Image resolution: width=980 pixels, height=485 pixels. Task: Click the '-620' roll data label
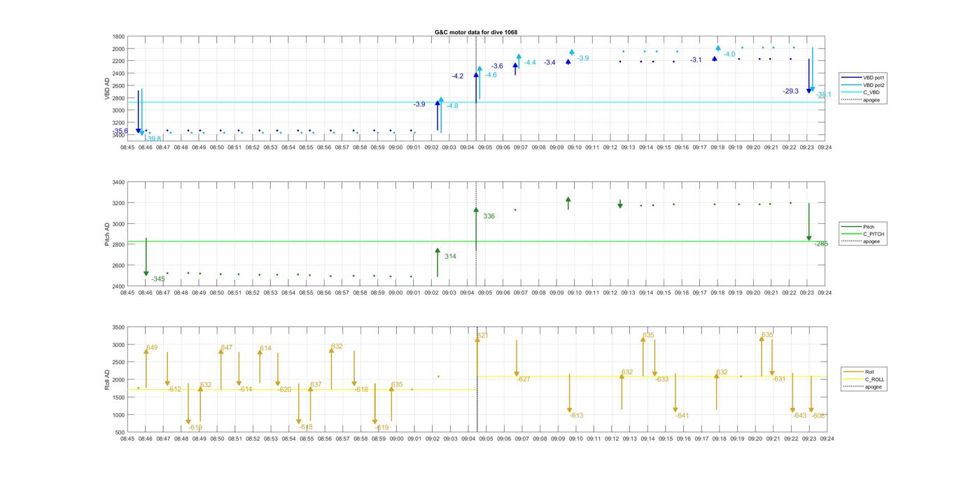click(x=284, y=389)
